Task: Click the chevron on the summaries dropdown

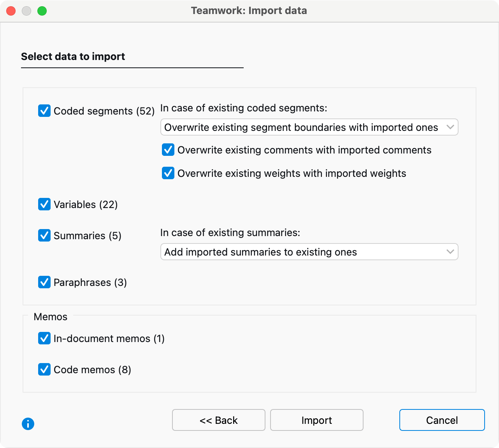Action: [x=451, y=252]
